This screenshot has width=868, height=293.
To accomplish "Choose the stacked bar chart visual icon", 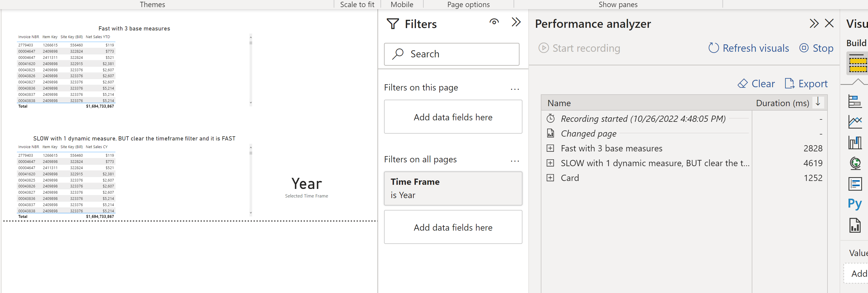I will point(855,101).
